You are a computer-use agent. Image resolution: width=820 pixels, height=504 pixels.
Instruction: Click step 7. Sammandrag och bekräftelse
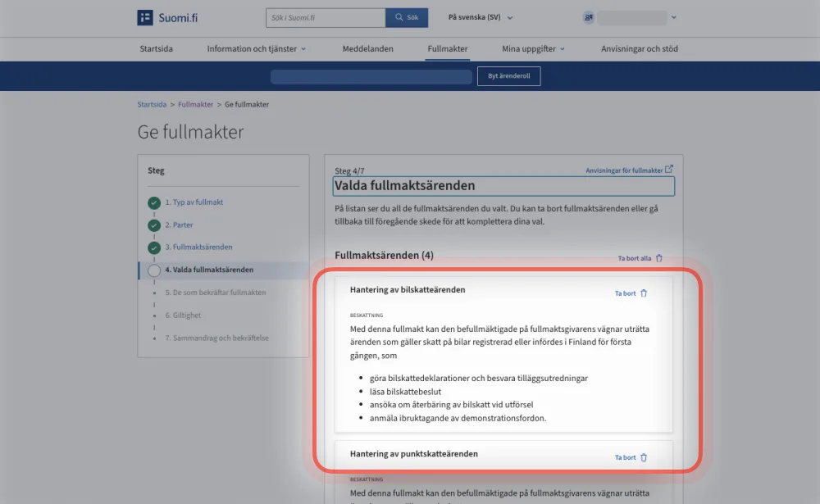(217, 338)
